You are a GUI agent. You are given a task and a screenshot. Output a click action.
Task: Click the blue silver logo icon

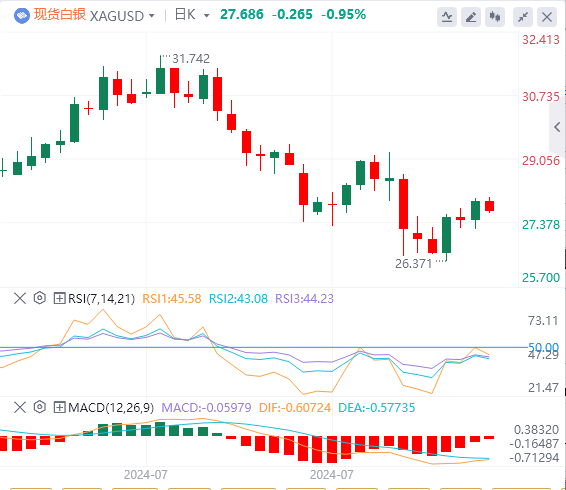click(22, 16)
